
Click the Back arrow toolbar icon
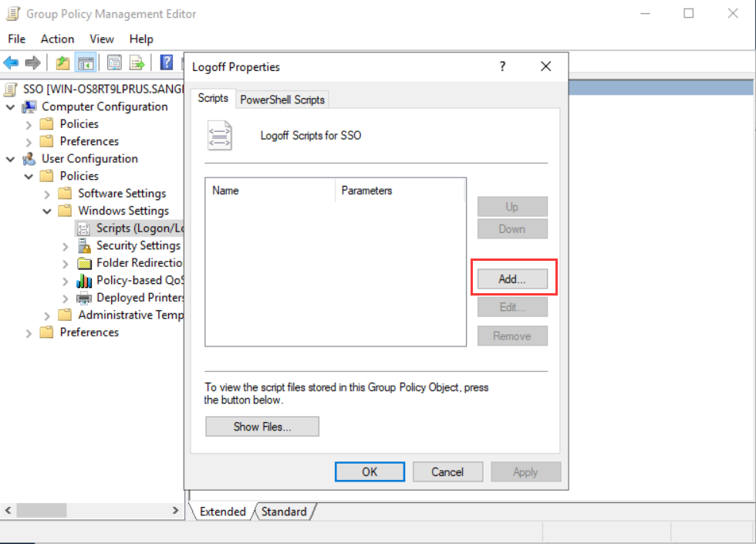[11, 63]
